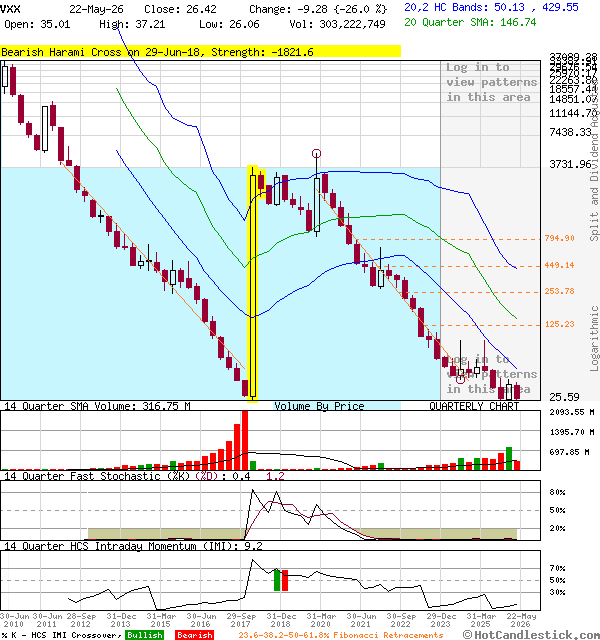Click the 14 Quarter SMA Volume label

coord(97,406)
